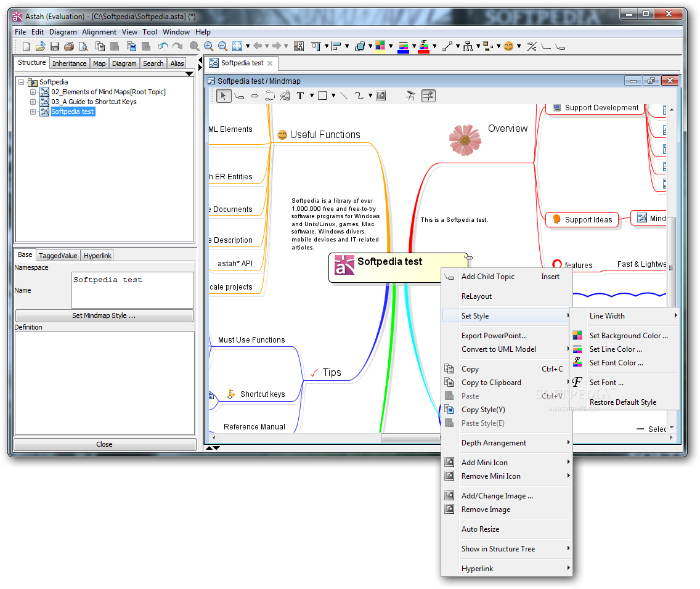Open the Diagram menu
Image resolution: width=700 pixels, height=589 pixels.
(63, 31)
